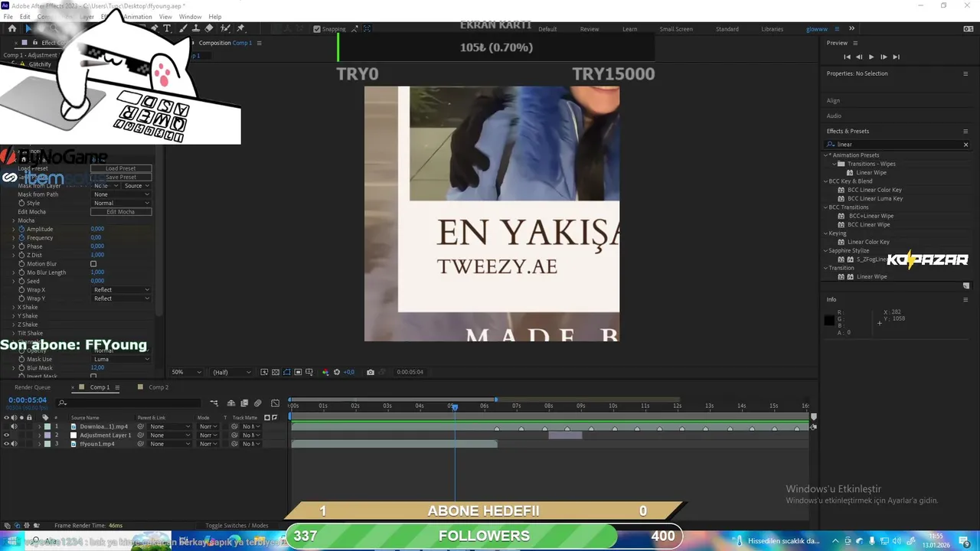
Task: Click the timeline layer search field
Action: (130, 403)
